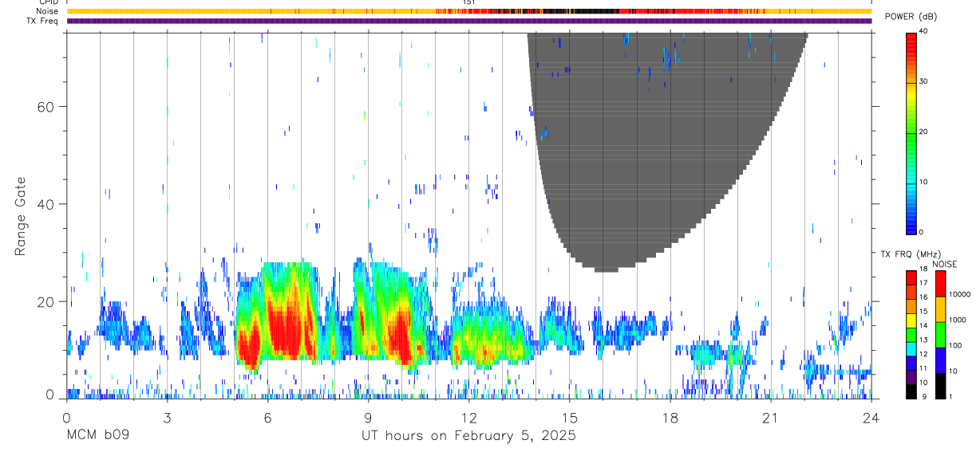Click the 'MCM b09' station label

98,436
